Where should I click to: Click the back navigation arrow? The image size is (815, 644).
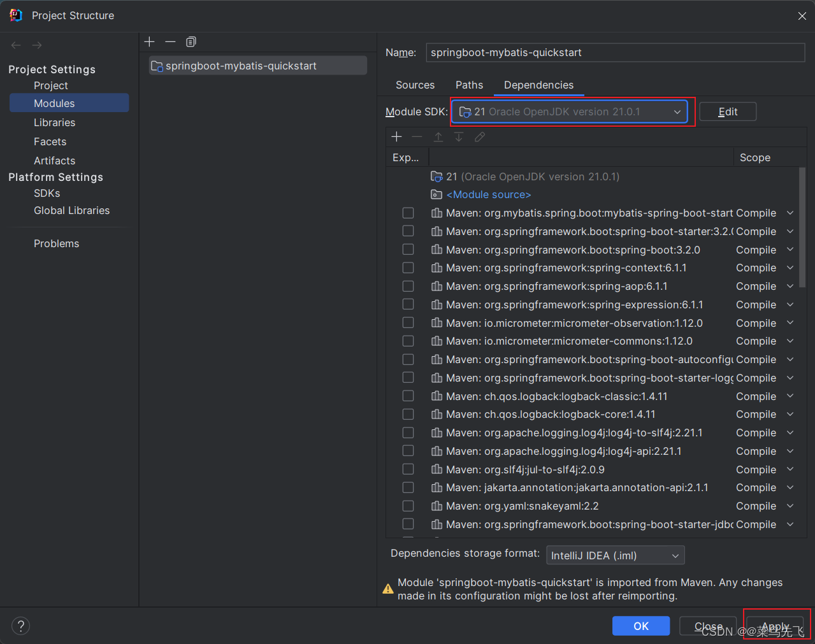pos(16,45)
